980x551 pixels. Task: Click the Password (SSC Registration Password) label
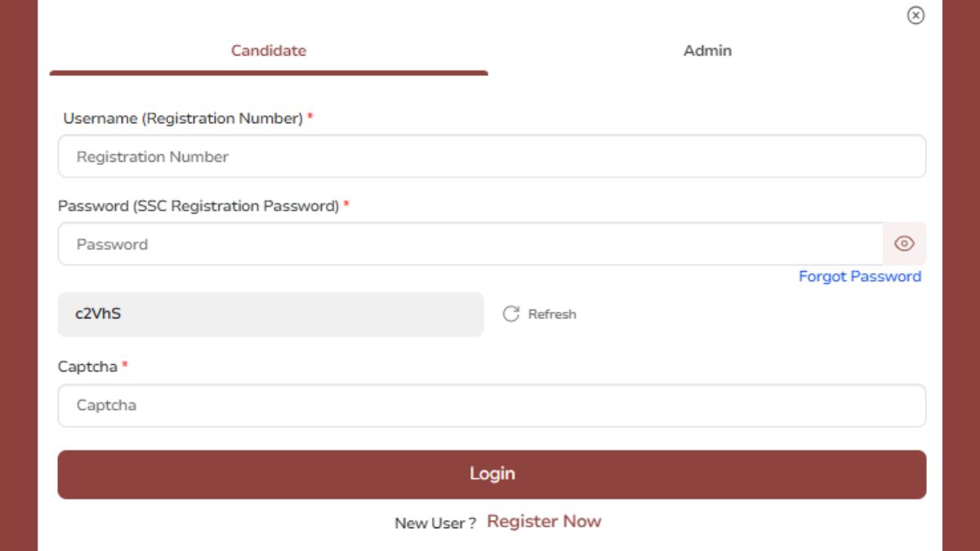[198, 207]
